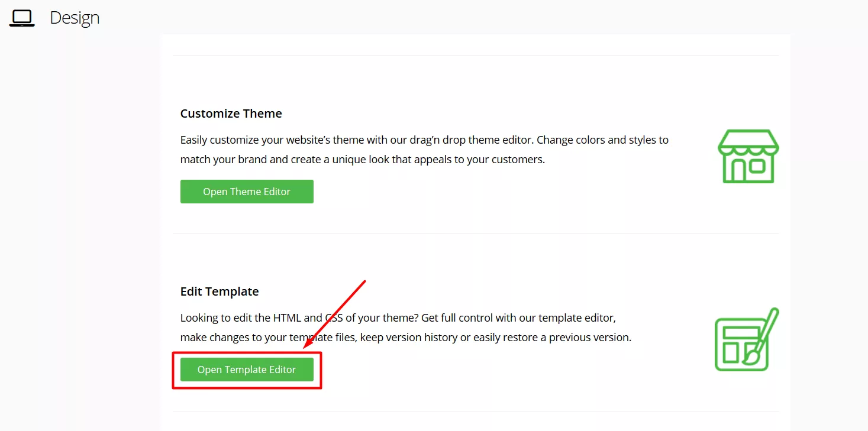Image resolution: width=868 pixels, height=431 pixels.
Task: Click the words 'drag'n drop theme editor'
Action: 470,140
